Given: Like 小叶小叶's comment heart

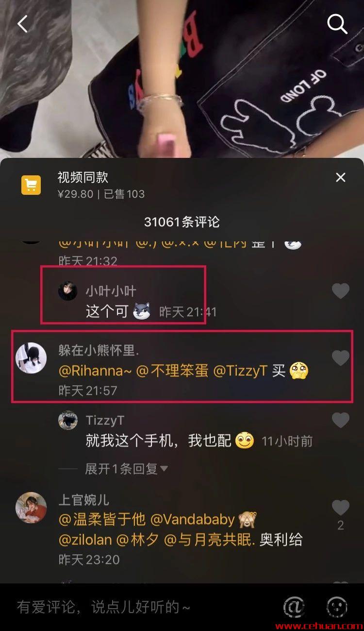Looking at the screenshot, I should (340, 291).
